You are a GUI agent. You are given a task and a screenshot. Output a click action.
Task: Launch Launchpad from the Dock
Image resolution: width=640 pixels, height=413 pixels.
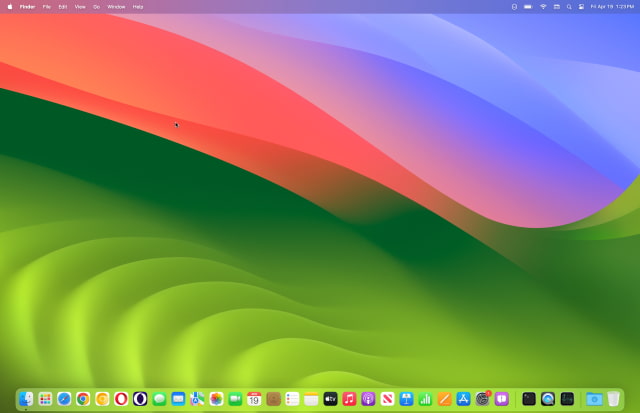(45, 398)
